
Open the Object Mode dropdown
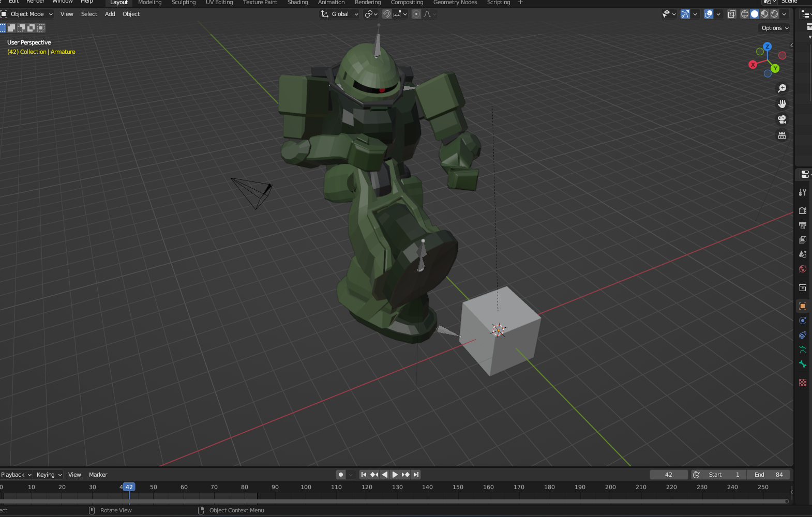point(27,14)
